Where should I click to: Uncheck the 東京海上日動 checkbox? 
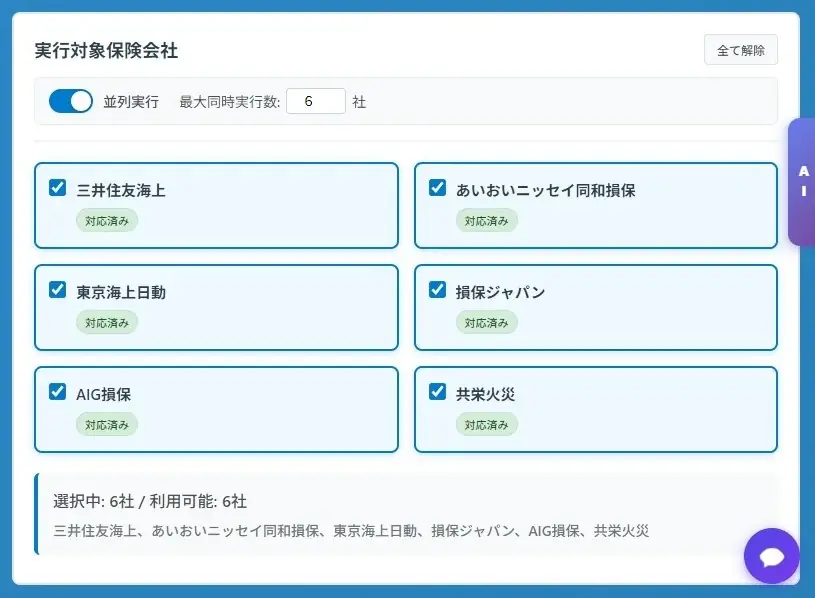(57, 289)
